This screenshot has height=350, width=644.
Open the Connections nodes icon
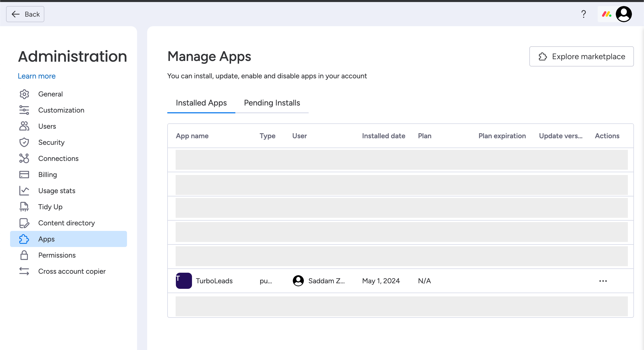pos(24,159)
